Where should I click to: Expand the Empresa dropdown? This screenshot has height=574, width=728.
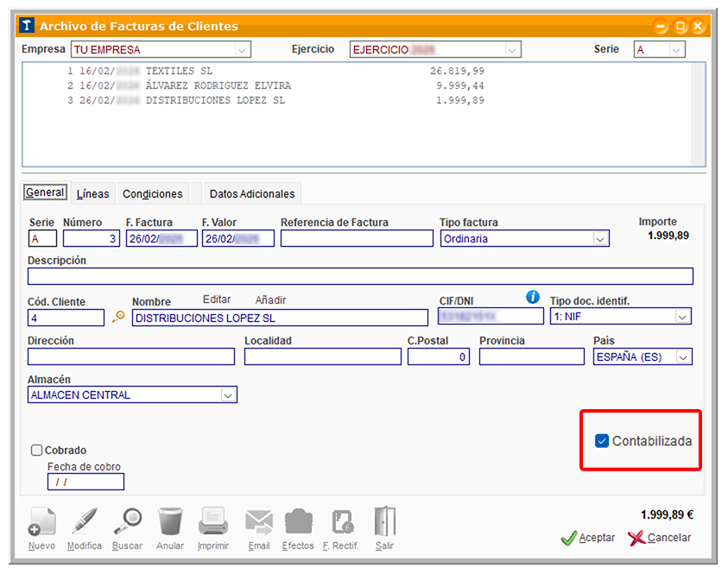pyautogui.click(x=243, y=50)
